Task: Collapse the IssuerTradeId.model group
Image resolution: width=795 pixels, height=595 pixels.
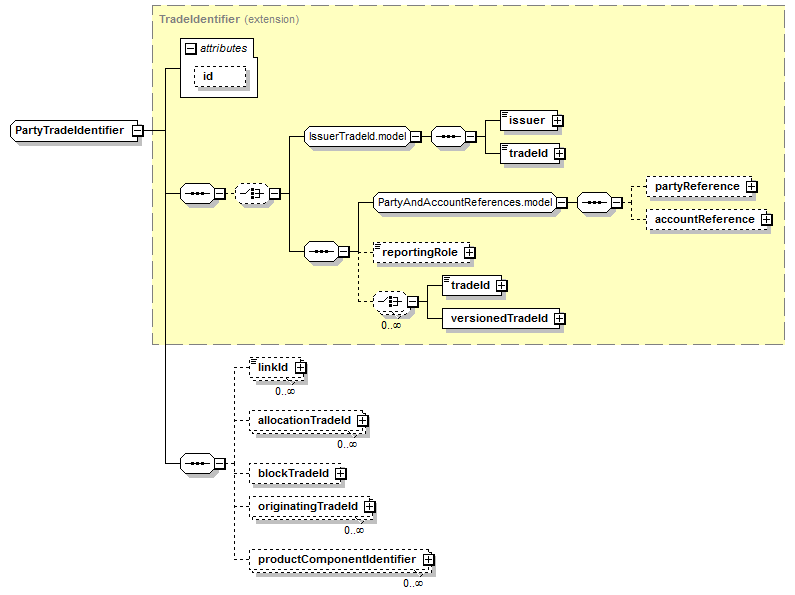Action: click(416, 136)
